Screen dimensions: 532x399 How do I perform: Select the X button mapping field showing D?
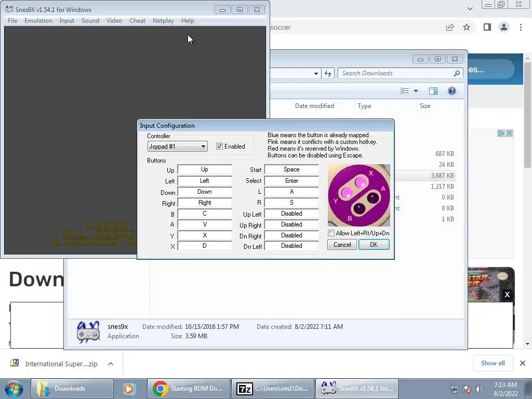[205, 246]
